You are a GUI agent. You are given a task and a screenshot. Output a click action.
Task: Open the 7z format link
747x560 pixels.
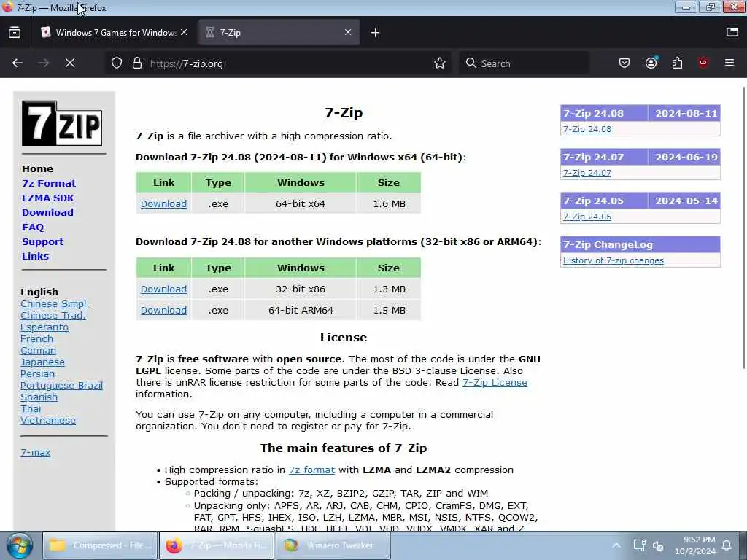pyautogui.click(x=311, y=470)
